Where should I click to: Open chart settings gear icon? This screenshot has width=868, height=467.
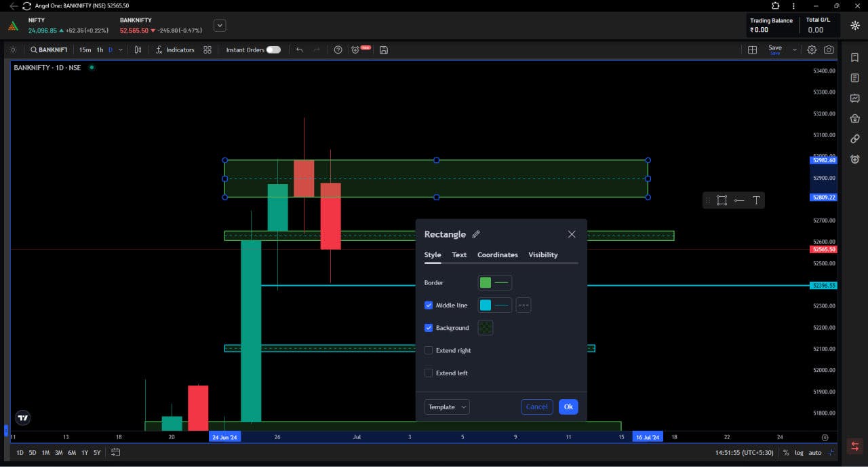point(812,50)
